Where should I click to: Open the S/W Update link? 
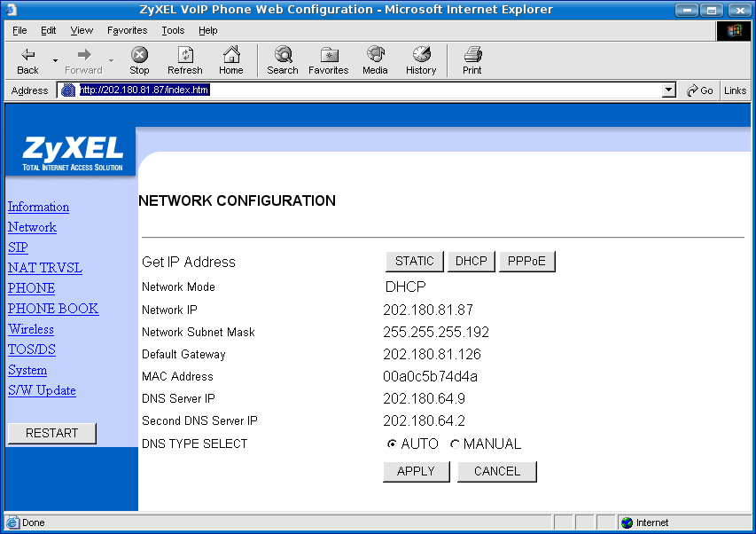[x=42, y=390]
